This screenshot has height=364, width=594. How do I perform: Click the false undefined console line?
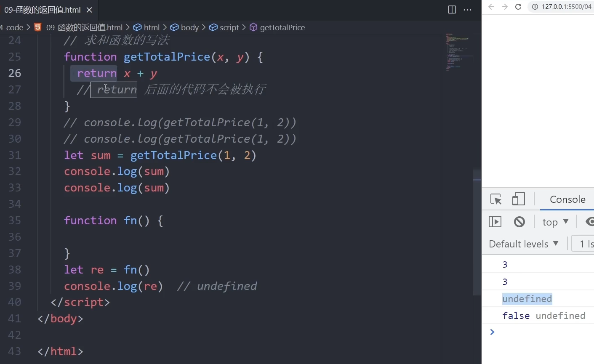pyautogui.click(x=543, y=316)
